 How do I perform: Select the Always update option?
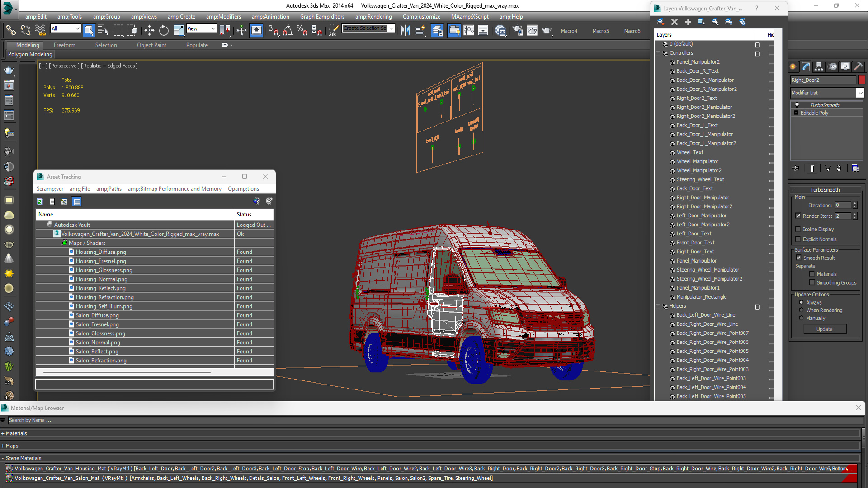(801, 302)
